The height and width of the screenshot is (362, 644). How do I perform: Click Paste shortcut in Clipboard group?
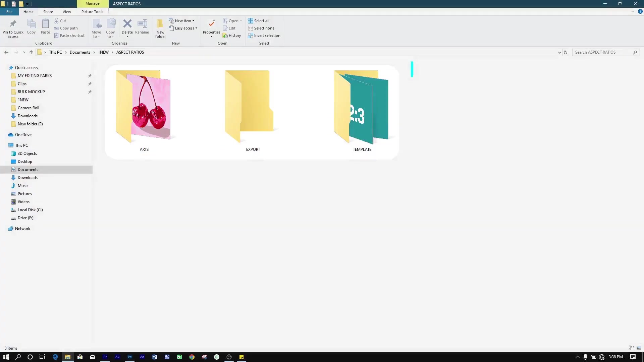pyautogui.click(x=69, y=36)
